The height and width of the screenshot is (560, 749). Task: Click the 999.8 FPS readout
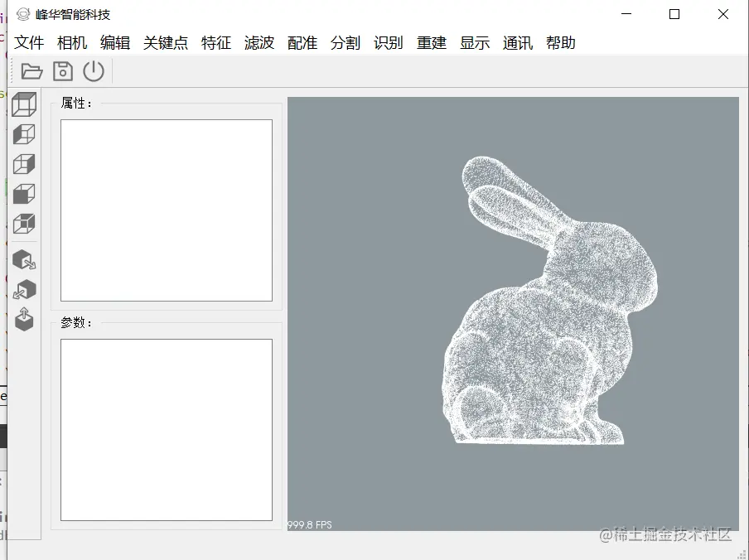click(310, 524)
